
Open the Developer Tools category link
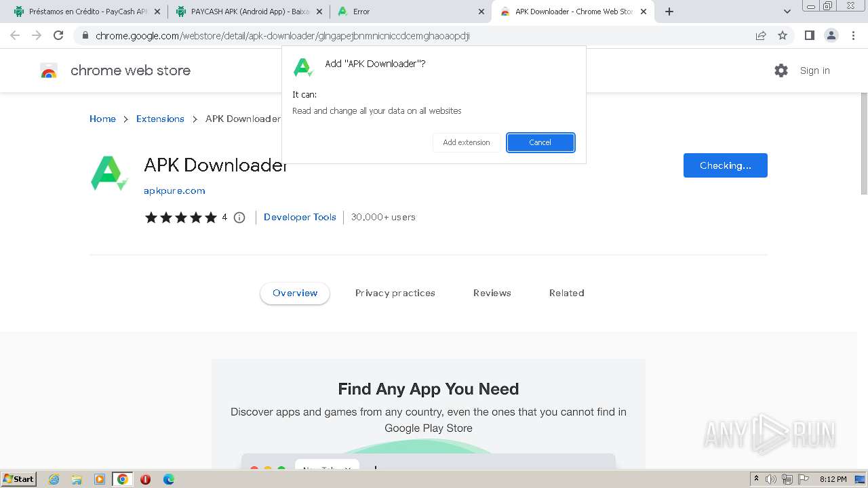click(x=300, y=217)
